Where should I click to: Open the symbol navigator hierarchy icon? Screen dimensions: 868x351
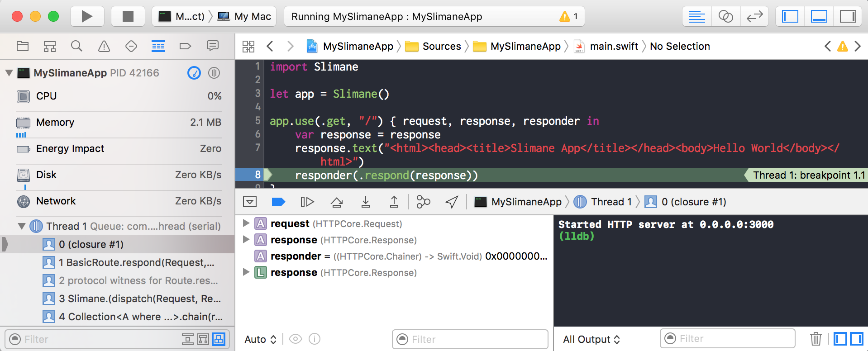pyautogui.click(x=50, y=46)
